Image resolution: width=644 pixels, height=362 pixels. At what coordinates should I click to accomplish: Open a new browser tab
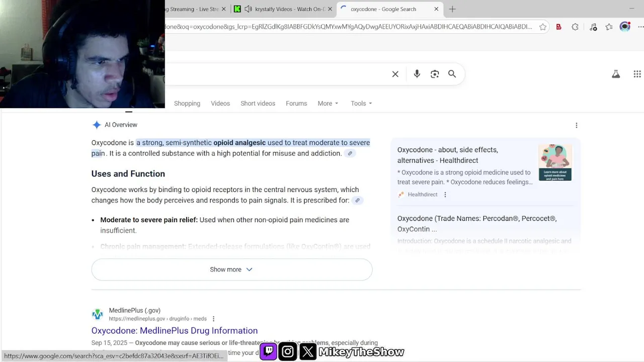pyautogui.click(x=452, y=9)
